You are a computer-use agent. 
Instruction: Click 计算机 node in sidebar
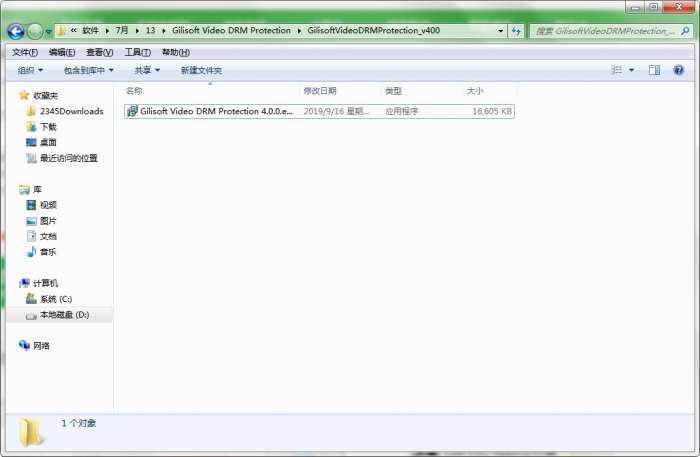click(45, 283)
